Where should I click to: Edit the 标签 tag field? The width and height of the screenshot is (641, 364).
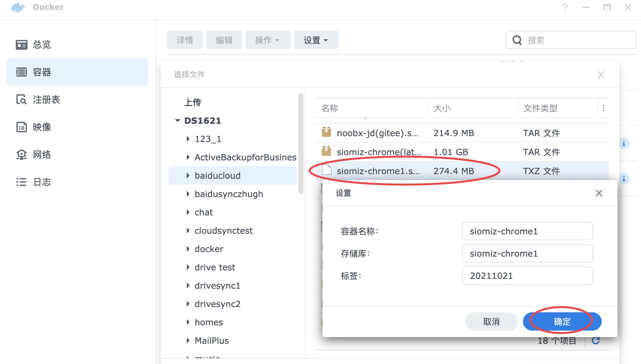(x=527, y=276)
